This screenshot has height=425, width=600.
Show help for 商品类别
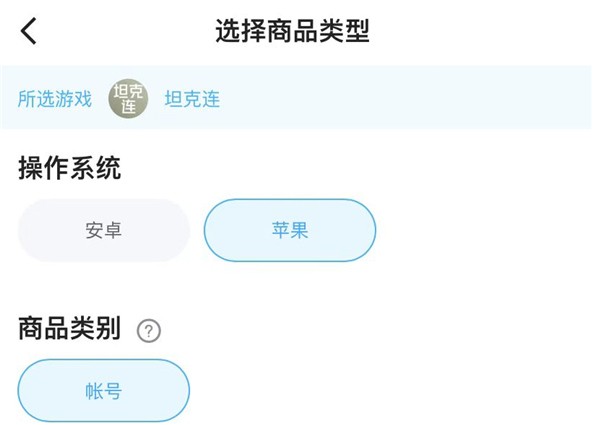coord(148,331)
